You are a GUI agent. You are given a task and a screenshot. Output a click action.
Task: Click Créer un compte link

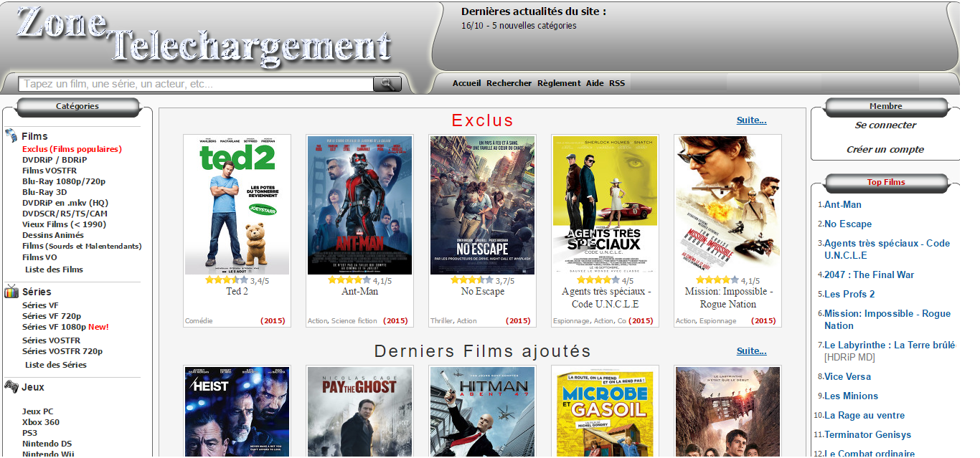click(885, 150)
